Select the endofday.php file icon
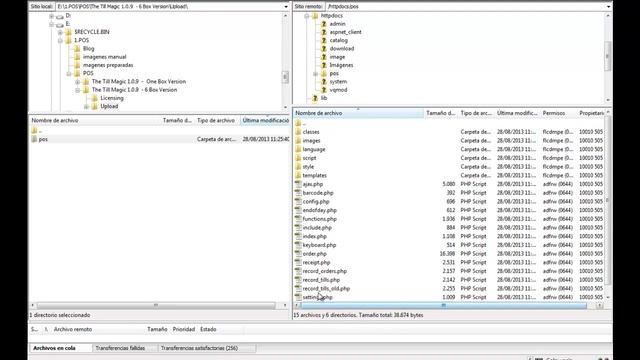 [298, 210]
